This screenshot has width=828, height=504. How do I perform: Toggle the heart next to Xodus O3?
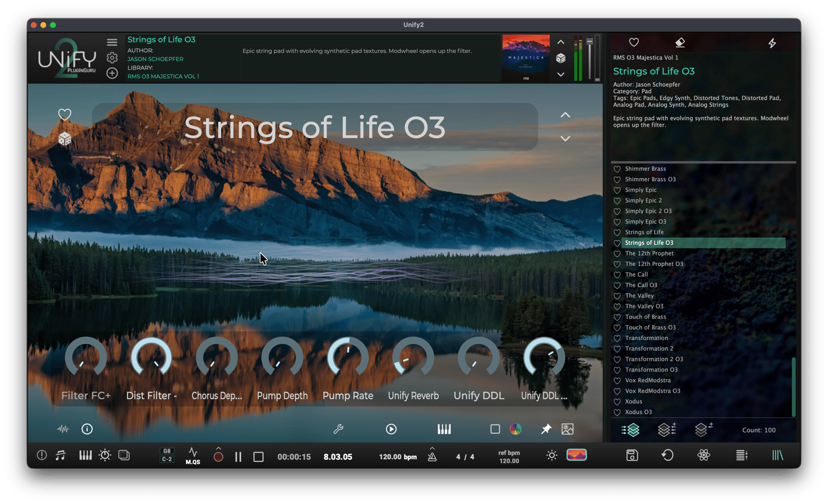617,412
